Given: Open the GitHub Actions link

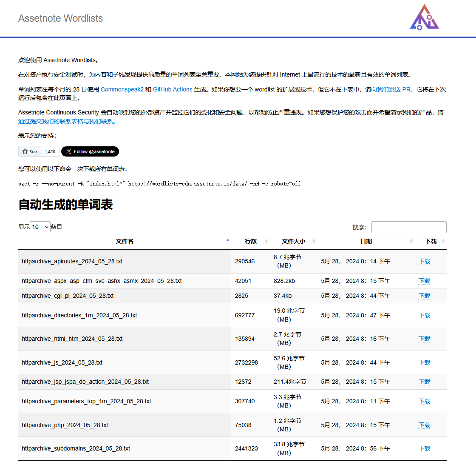Looking at the screenshot, I should coord(173,89).
